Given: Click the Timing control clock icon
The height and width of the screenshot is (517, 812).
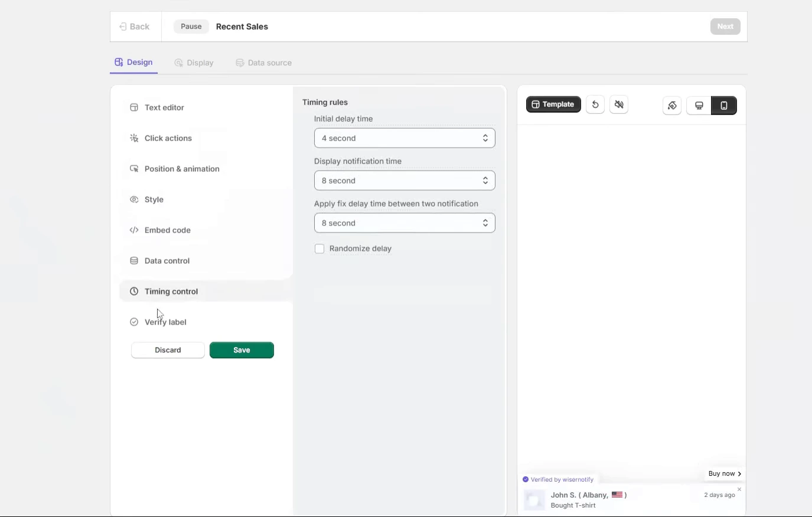Looking at the screenshot, I should [134, 292].
